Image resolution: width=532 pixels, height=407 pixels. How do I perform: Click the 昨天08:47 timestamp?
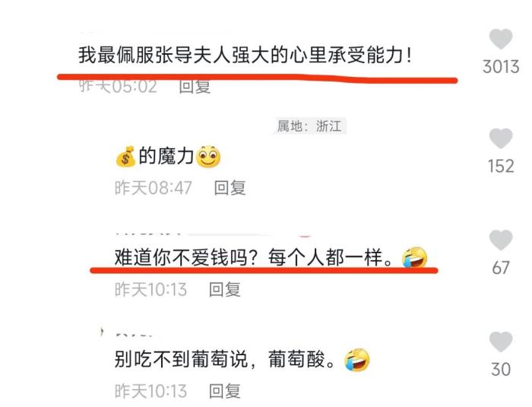click(154, 188)
